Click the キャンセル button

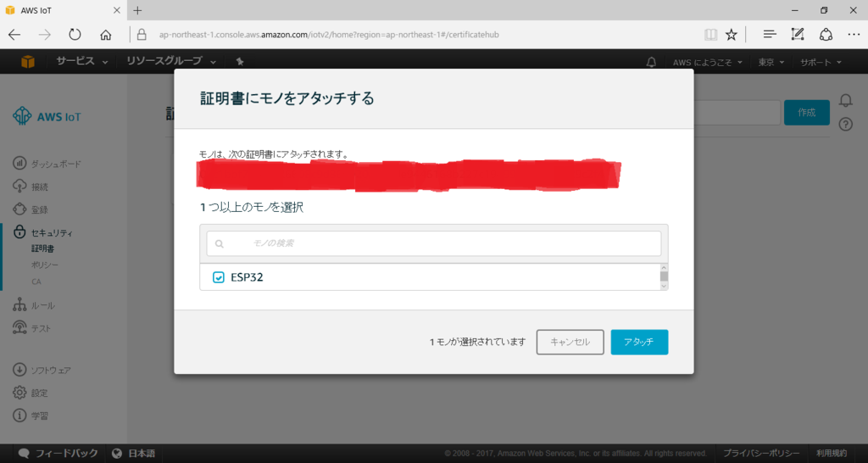pyautogui.click(x=570, y=343)
